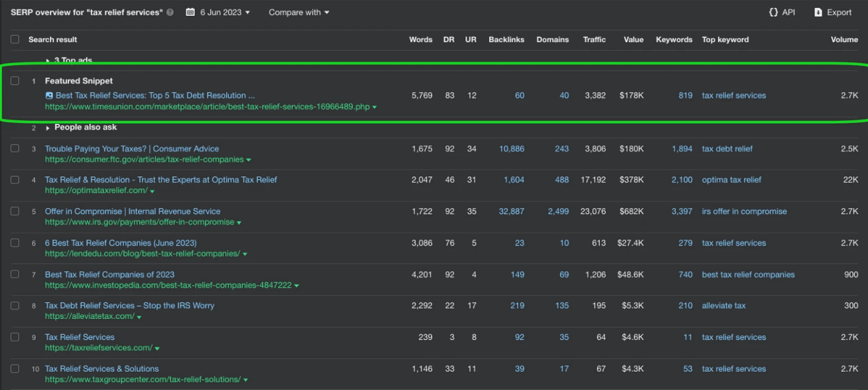Image resolution: width=868 pixels, height=390 pixels.
Task: Open the Compare with dropdown
Action: pos(299,12)
